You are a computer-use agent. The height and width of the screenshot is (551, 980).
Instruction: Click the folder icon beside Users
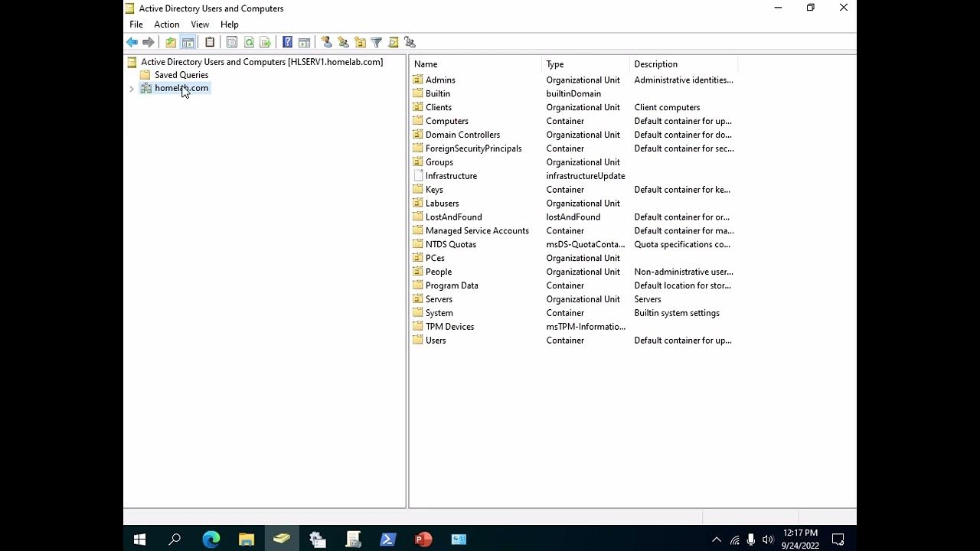coord(417,340)
